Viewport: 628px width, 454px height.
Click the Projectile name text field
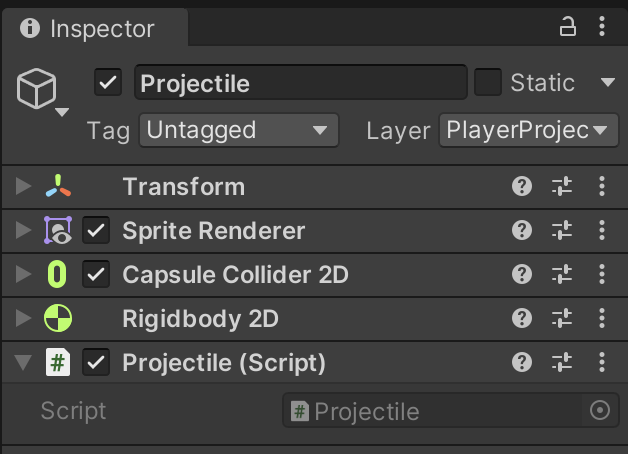(300, 82)
